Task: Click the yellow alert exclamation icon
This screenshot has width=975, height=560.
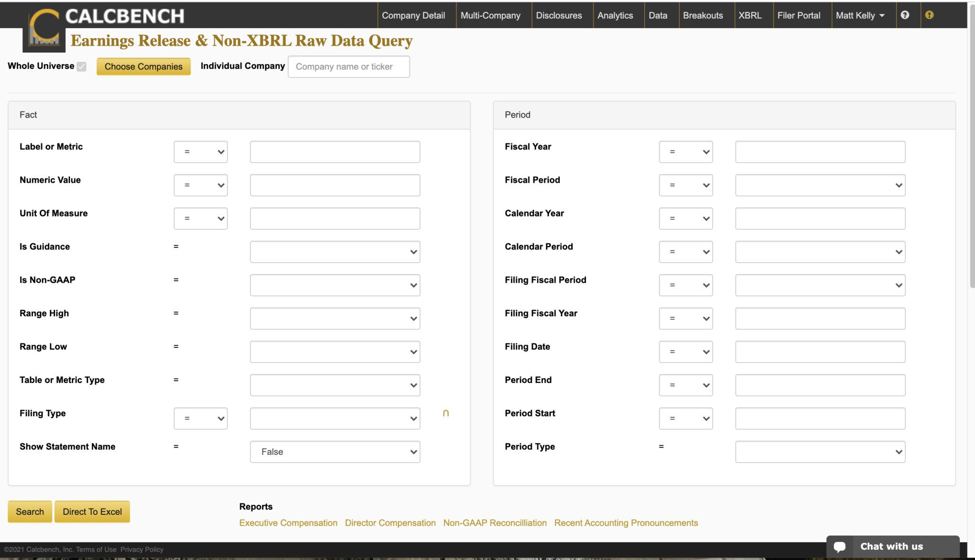Action: pyautogui.click(x=929, y=15)
